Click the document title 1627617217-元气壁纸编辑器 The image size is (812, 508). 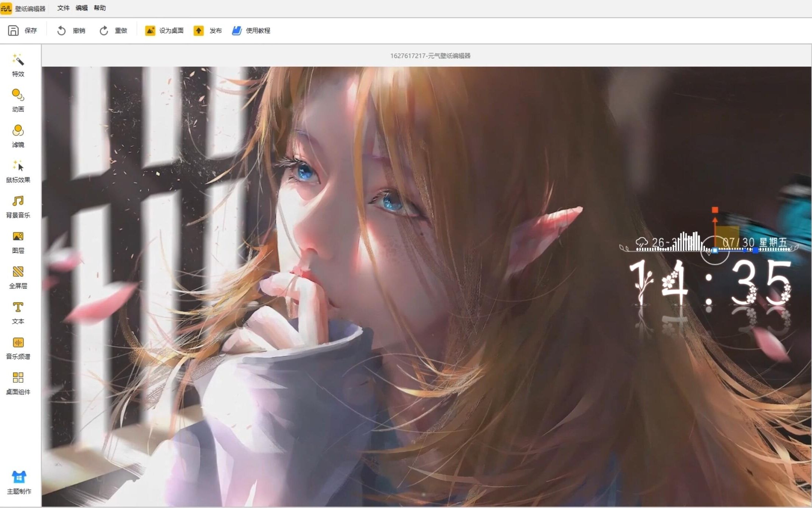point(430,56)
